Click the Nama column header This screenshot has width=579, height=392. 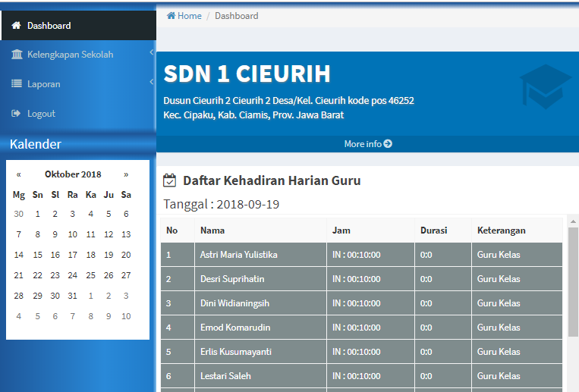pyautogui.click(x=261, y=230)
